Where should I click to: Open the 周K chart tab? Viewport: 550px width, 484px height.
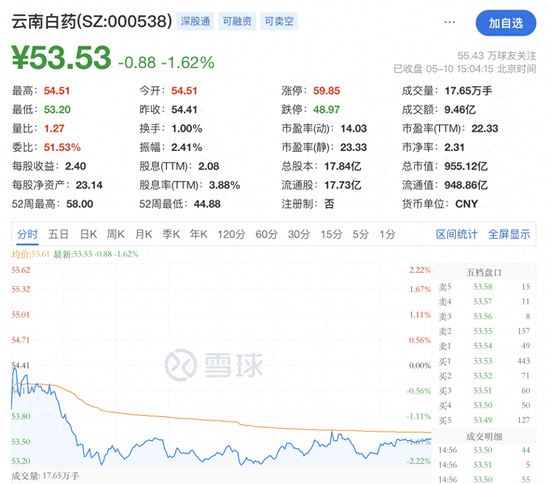[116, 234]
